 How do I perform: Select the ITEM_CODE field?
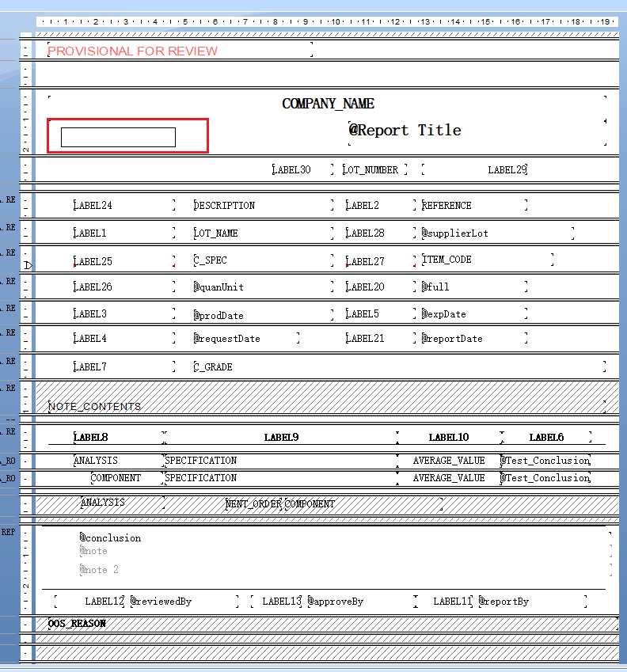click(x=488, y=260)
